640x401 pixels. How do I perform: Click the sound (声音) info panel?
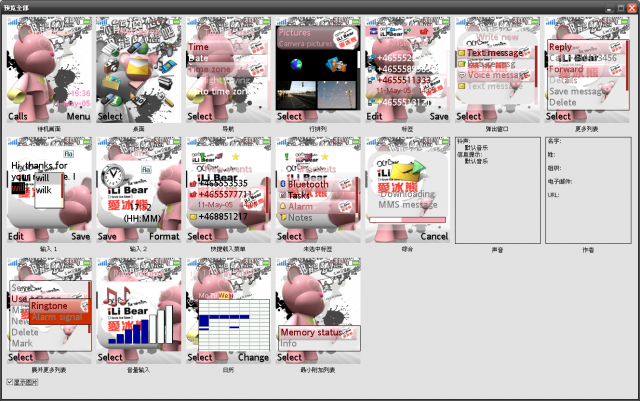[x=498, y=190]
